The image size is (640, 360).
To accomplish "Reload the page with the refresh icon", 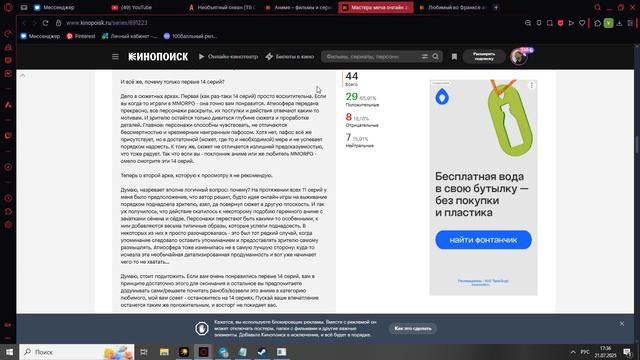I will (x=45, y=23).
